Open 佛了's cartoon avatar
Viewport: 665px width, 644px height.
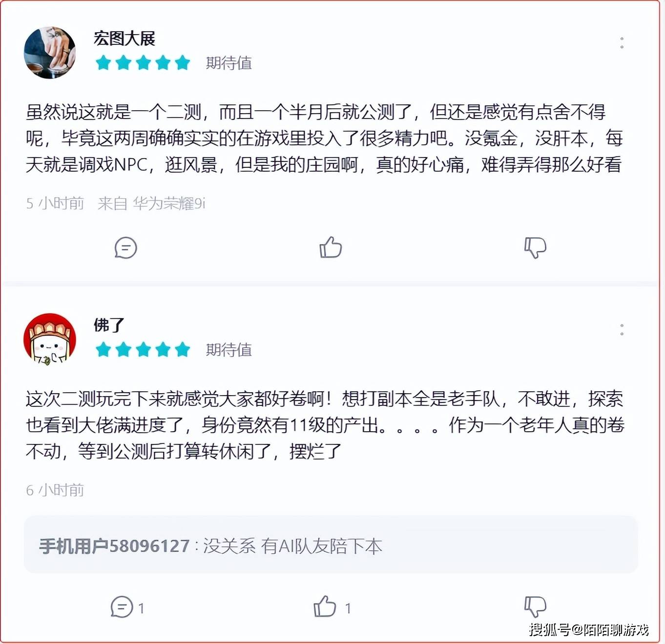click(x=50, y=339)
